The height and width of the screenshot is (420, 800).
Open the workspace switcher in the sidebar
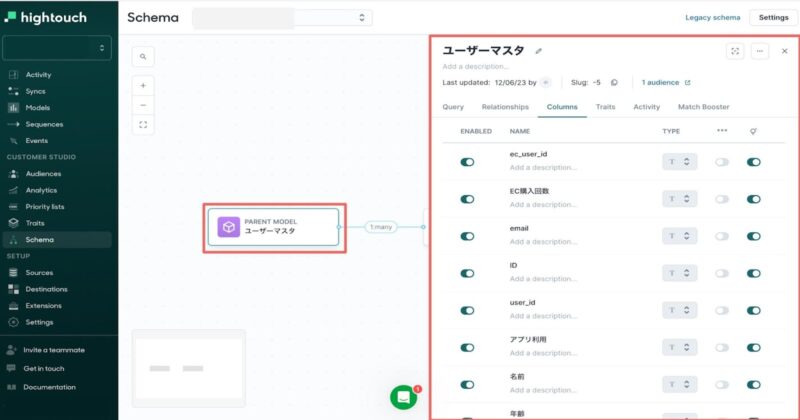(x=57, y=48)
